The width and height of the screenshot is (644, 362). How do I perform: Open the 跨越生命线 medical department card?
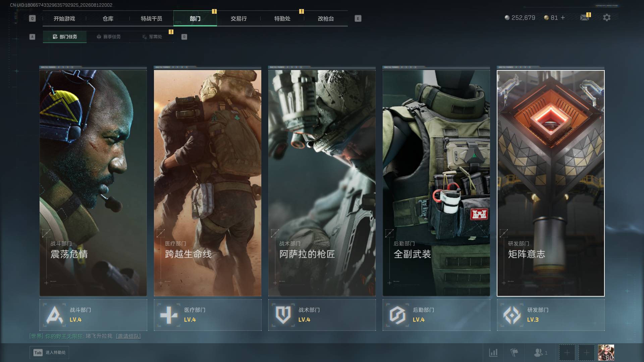pos(208,183)
